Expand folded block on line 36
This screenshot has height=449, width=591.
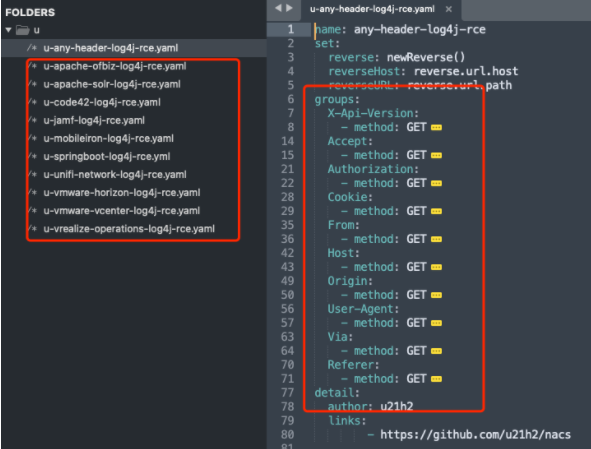[436, 239]
